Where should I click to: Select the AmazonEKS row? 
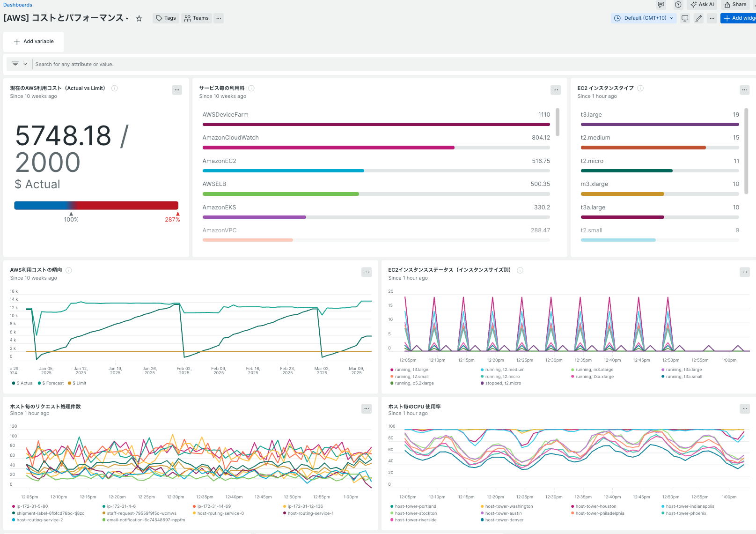click(x=376, y=212)
